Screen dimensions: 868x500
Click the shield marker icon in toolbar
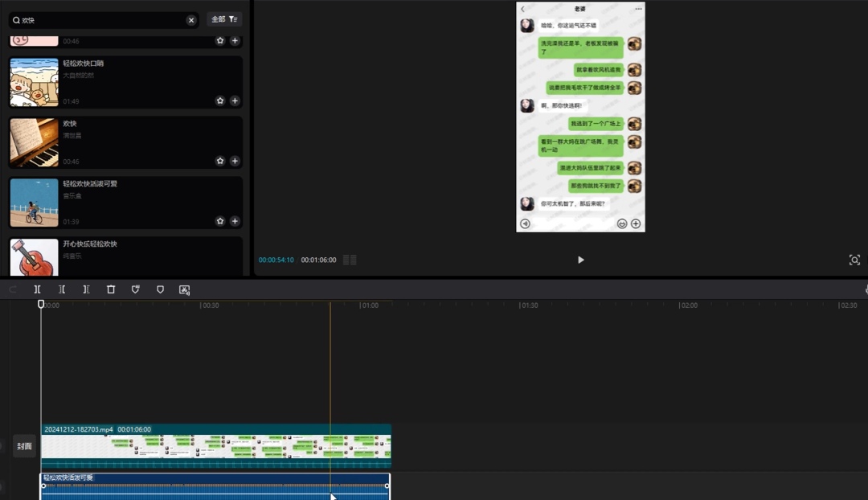pos(160,289)
